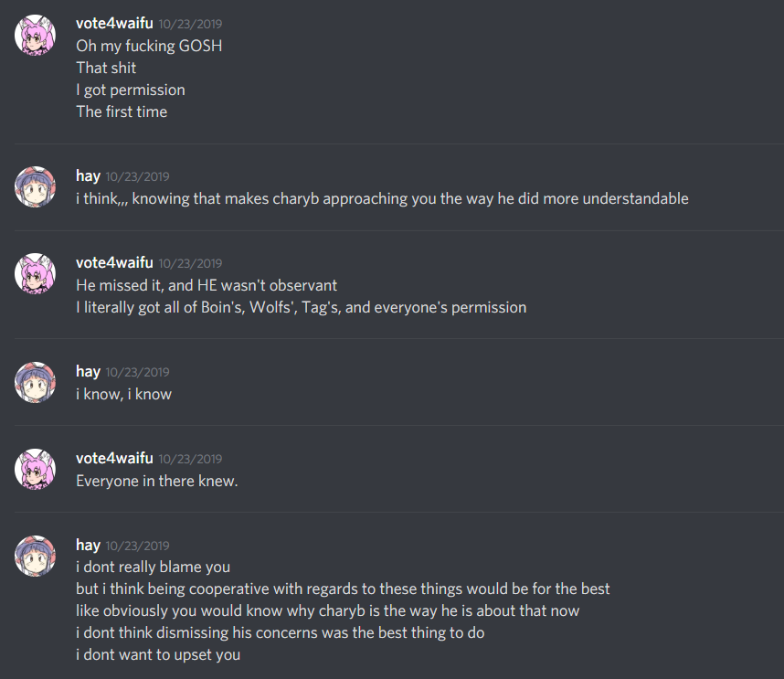Click the timestamp on the "Everyone in there knew." post
The width and height of the screenshot is (784, 679).
tap(190, 460)
